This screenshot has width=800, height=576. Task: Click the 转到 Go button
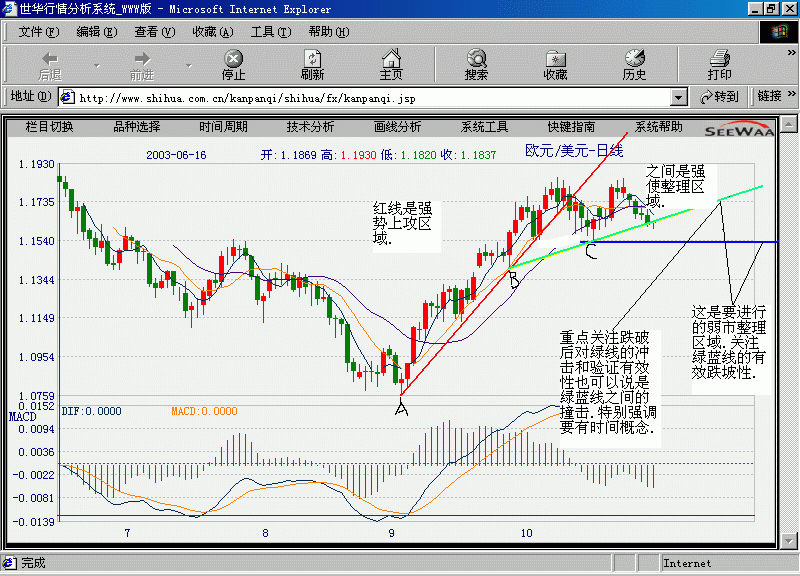pos(719,96)
